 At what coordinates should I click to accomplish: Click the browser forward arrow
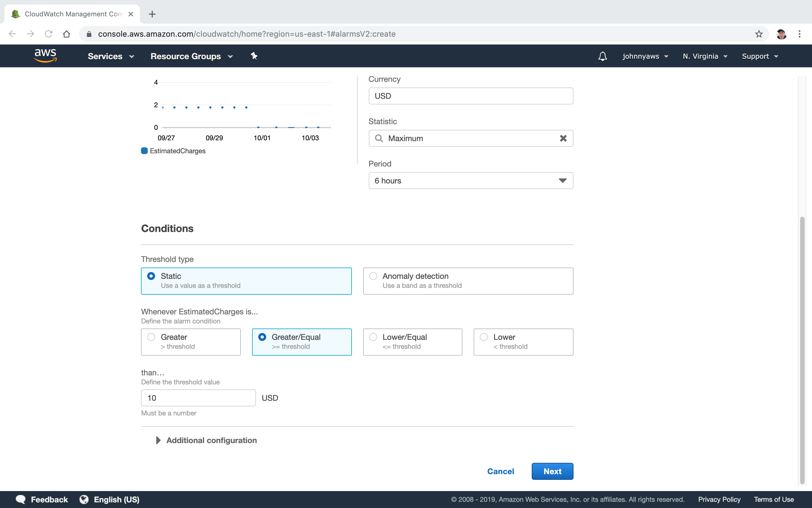30,34
